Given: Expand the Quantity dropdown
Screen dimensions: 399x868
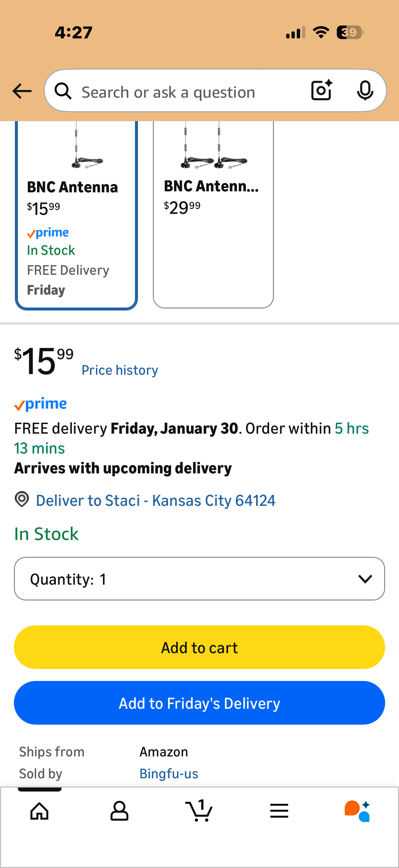Looking at the screenshot, I should (199, 579).
